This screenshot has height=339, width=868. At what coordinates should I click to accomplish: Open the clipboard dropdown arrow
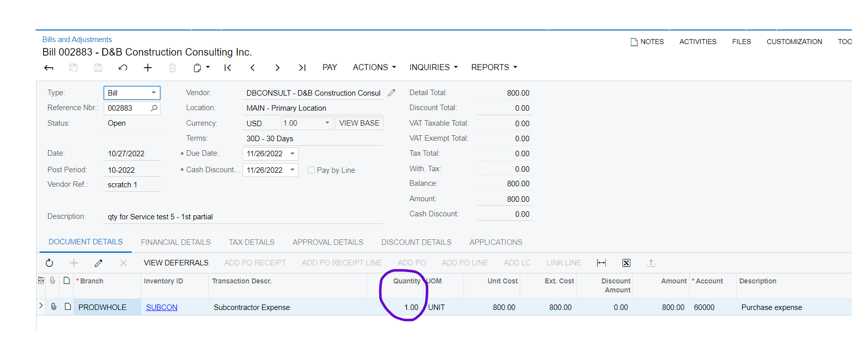point(208,67)
